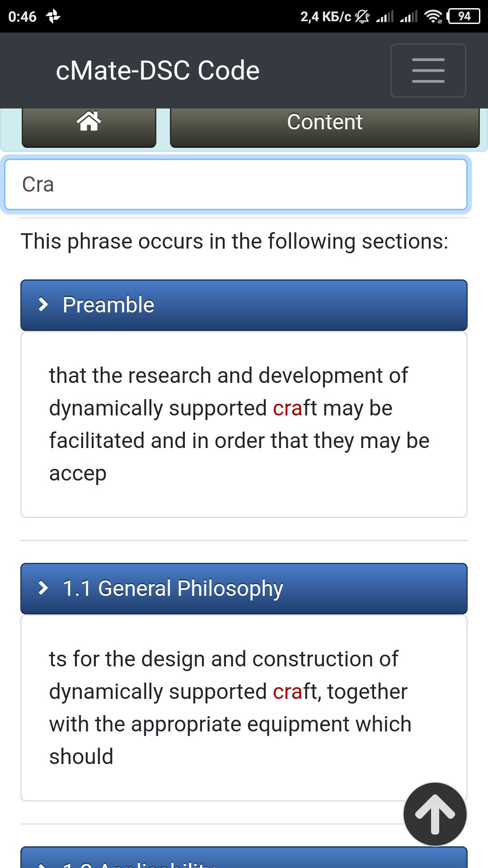This screenshot has width=488, height=868.
Task: Tap the clock showing 0:46
Action: coord(22,17)
